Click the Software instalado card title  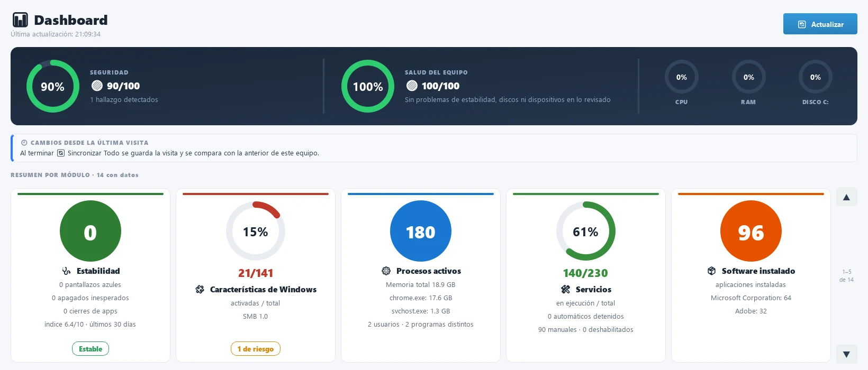(x=758, y=271)
